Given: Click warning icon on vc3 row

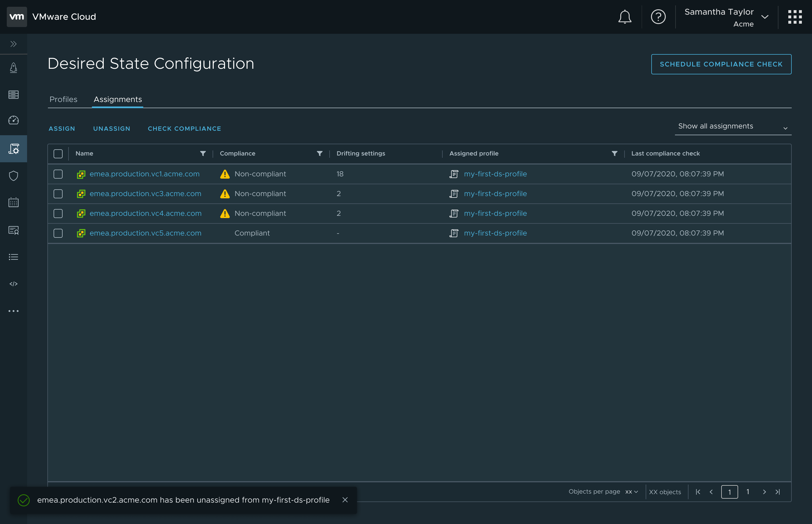Looking at the screenshot, I should [225, 194].
